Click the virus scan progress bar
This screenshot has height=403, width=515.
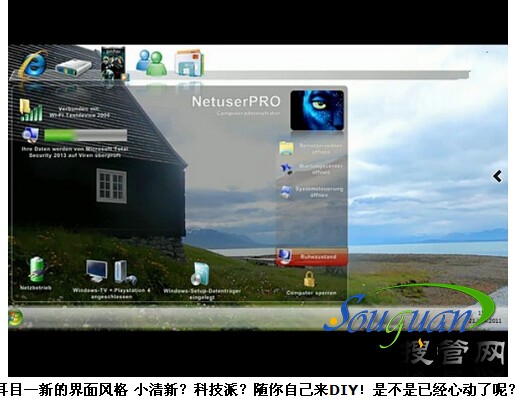pos(86,135)
